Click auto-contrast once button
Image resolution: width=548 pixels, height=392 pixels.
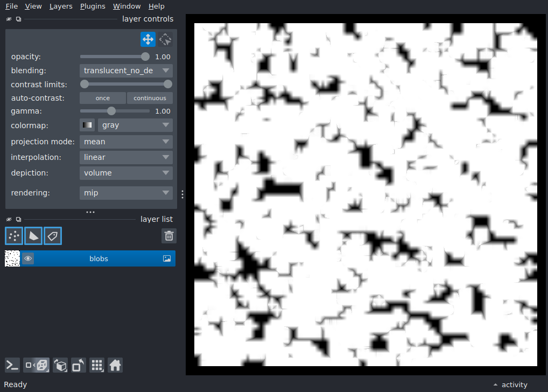click(x=103, y=98)
